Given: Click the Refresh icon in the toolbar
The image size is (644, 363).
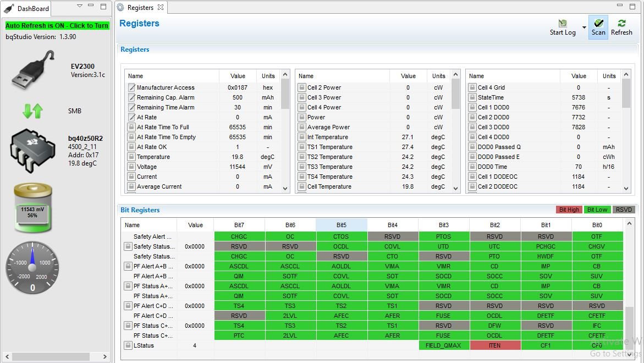Looking at the screenshot, I should [x=621, y=25].
